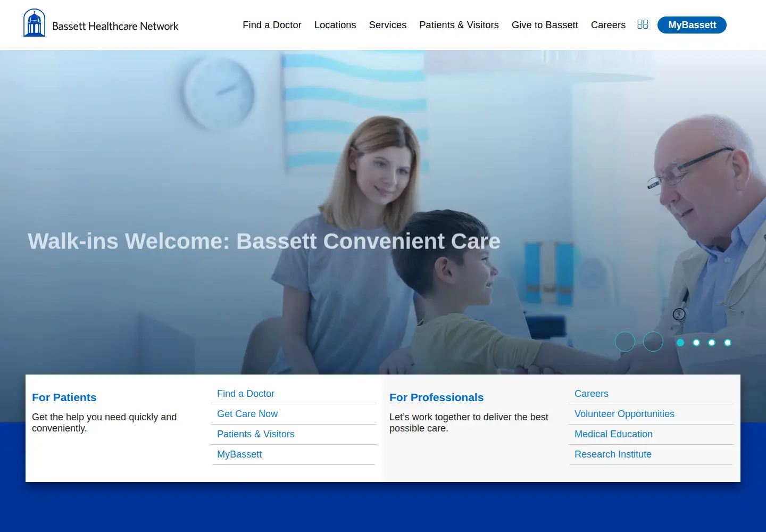
Task: Click the text 'Get the help you need quickly and conveniently.'
Action: (x=104, y=422)
